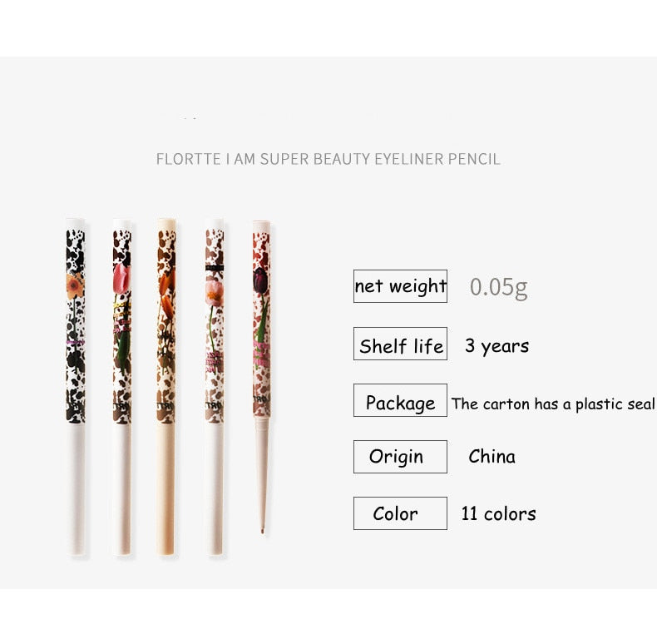Select the 'China' origin value
The image size is (657, 644).
tap(492, 457)
